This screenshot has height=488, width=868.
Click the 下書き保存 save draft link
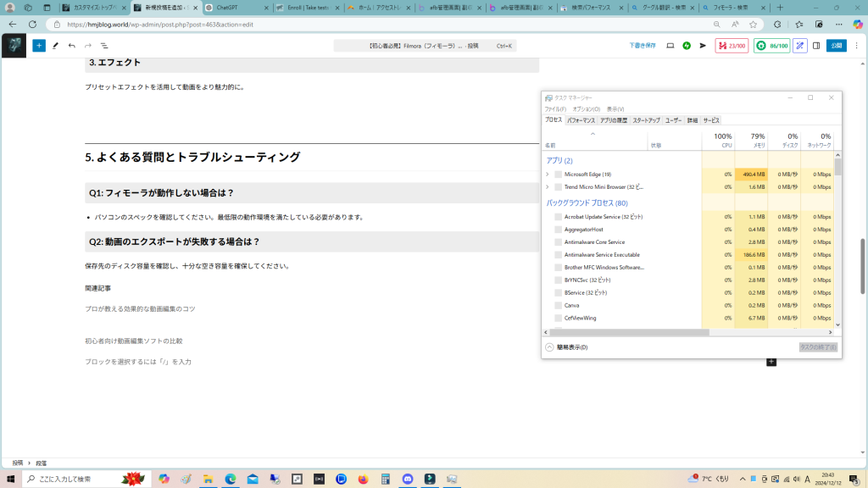pyautogui.click(x=642, y=46)
